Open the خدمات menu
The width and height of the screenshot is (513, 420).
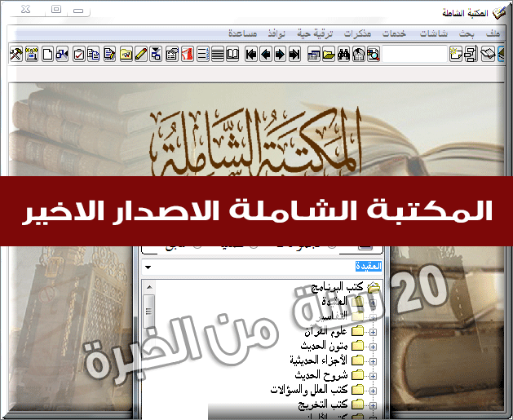tap(394, 33)
